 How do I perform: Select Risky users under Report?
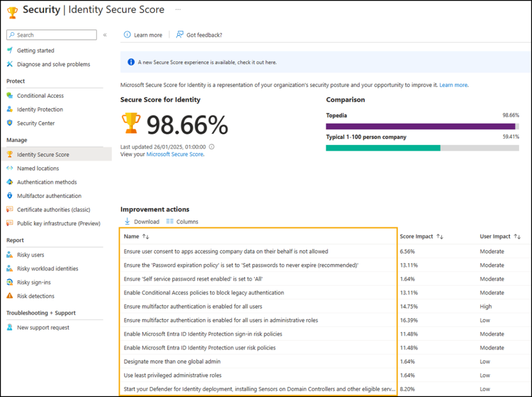coord(29,255)
